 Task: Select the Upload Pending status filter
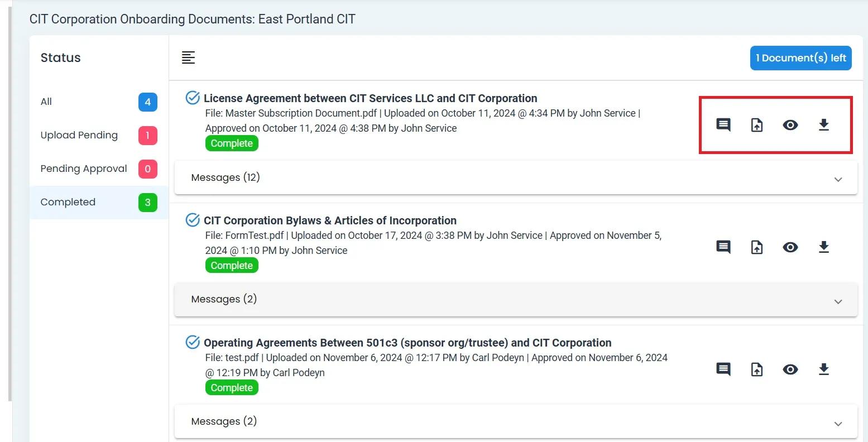(79, 135)
